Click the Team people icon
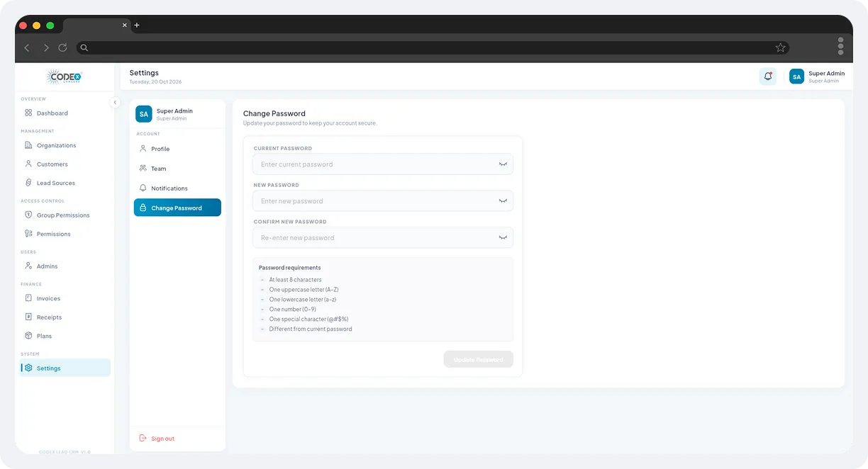The width and height of the screenshot is (868, 469). (x=143, y=169)
